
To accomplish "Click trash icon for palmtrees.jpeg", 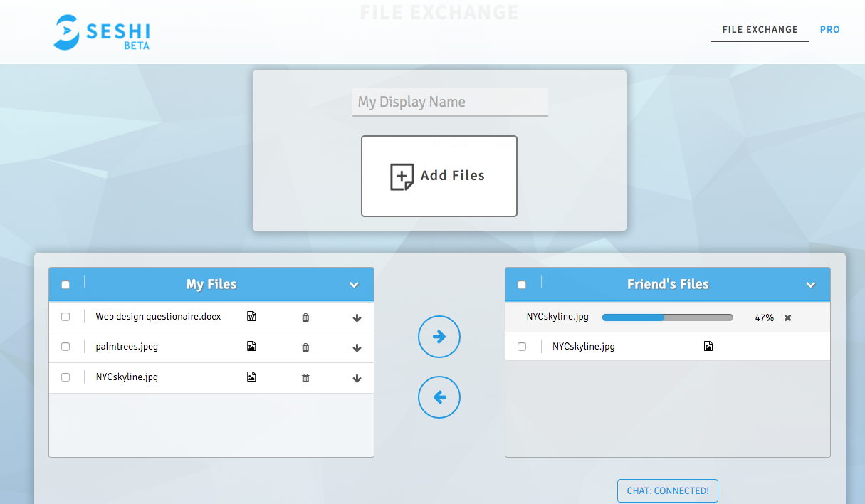I will [x=305, y=347].
